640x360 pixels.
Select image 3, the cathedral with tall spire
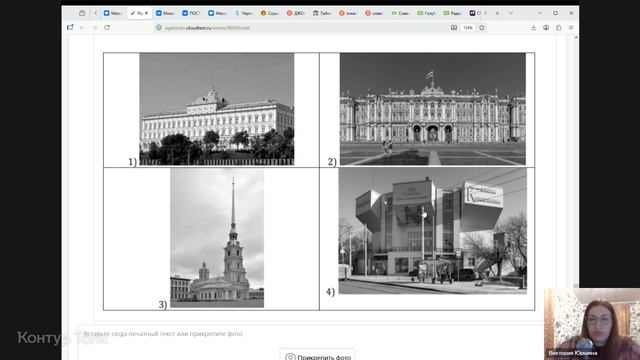[x=217, y=238]
